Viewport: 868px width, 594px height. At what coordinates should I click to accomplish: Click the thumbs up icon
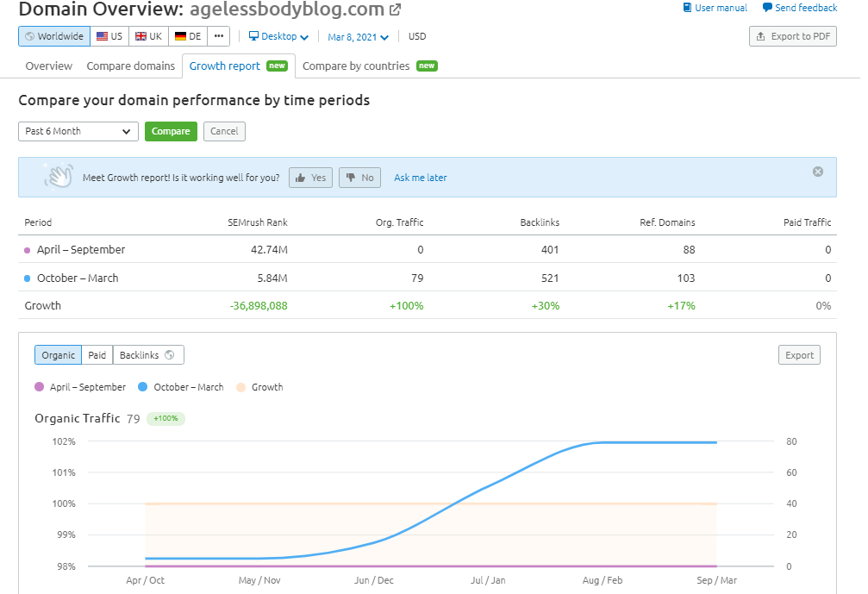point(301,178)
